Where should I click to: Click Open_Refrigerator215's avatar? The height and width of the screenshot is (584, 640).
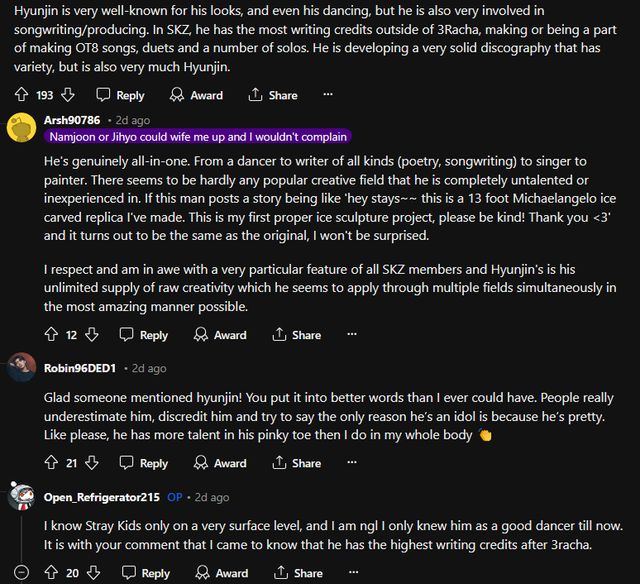(x=22, y=497)
